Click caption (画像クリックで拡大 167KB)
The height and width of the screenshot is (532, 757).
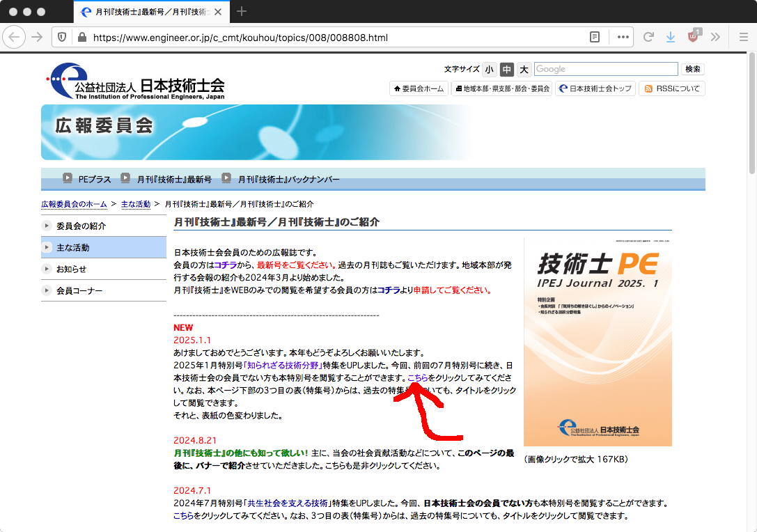coord(575,459)
